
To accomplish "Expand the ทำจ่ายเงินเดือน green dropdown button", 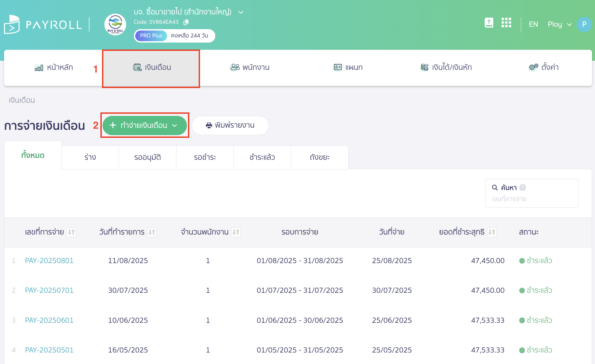I will pos(145,125).
